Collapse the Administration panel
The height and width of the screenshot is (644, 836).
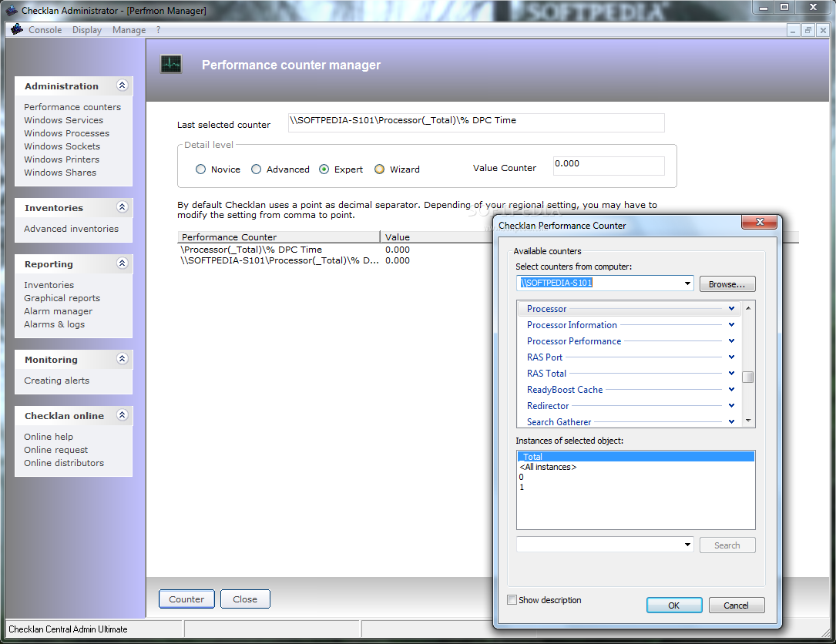[x=122, y=86]
